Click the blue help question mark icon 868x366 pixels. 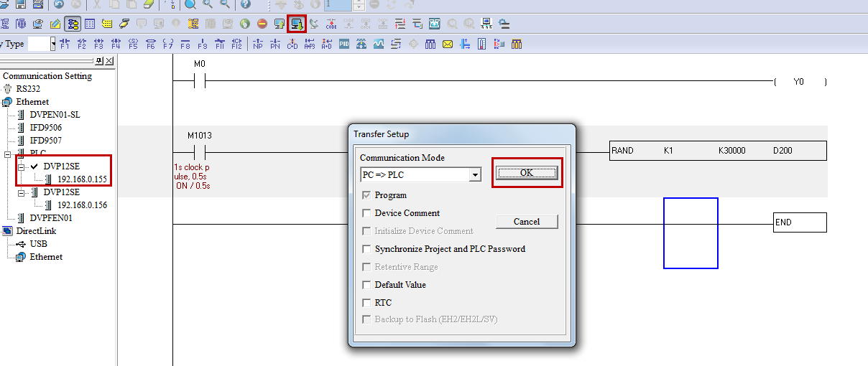pyautogui.click(x=245, y=4)
